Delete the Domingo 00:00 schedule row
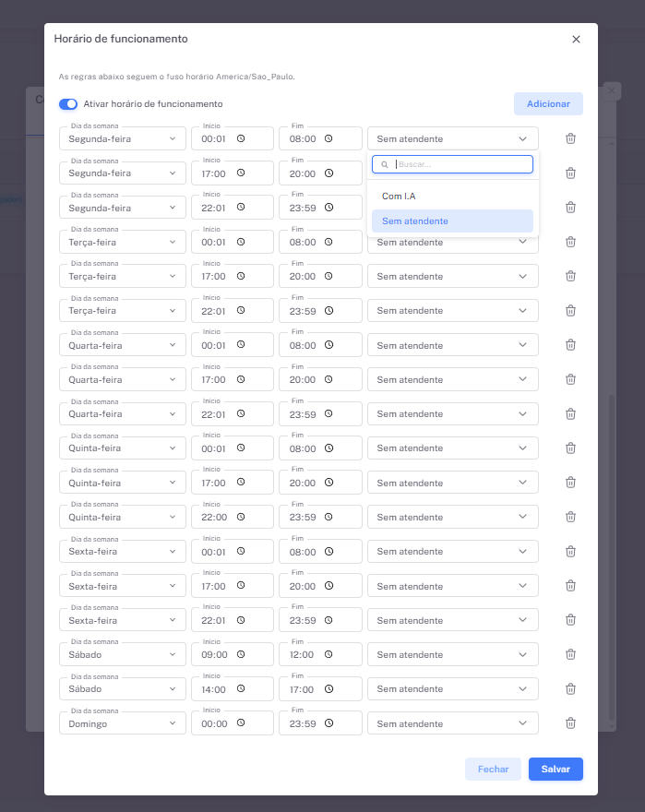The image size is (645, 812). [570, 723]
